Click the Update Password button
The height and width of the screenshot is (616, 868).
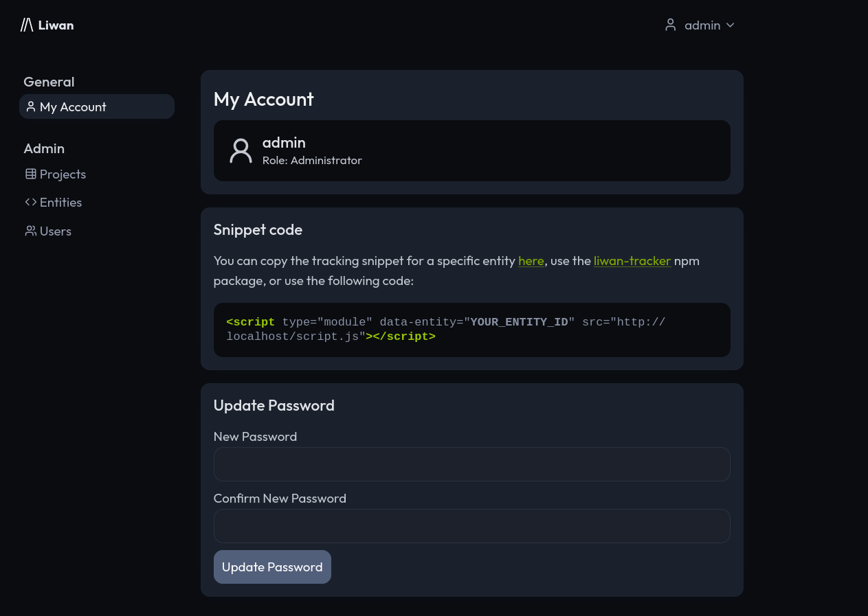point(272,567)
